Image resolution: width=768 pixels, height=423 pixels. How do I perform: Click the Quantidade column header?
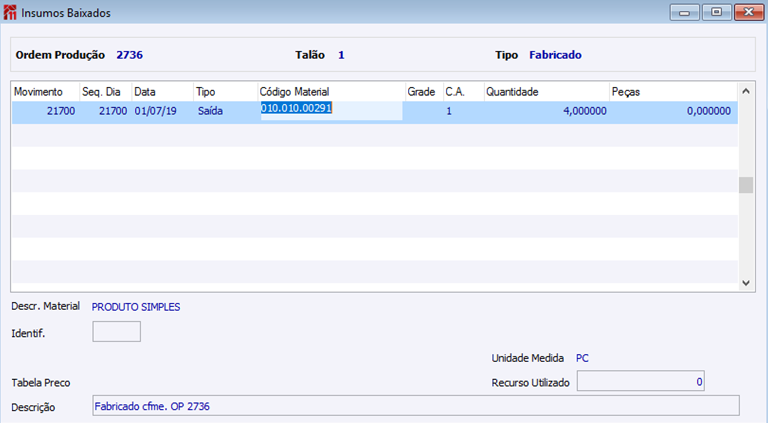(x=547, y=92)
